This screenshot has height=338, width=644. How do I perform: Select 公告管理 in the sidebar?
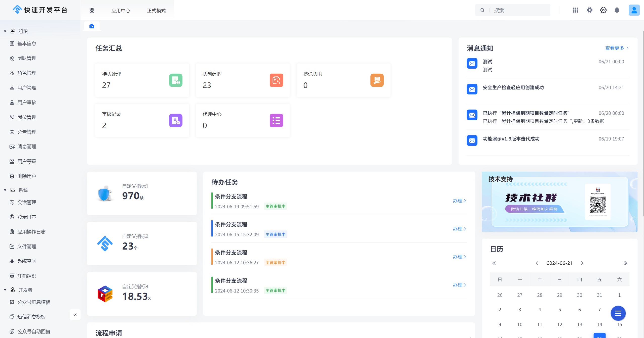coord(27,132)
